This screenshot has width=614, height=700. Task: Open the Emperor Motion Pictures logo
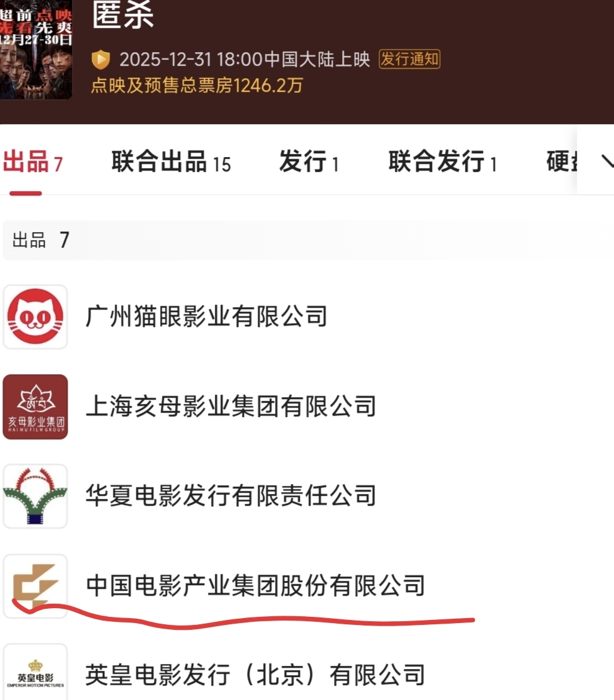(x=35, y=672)
